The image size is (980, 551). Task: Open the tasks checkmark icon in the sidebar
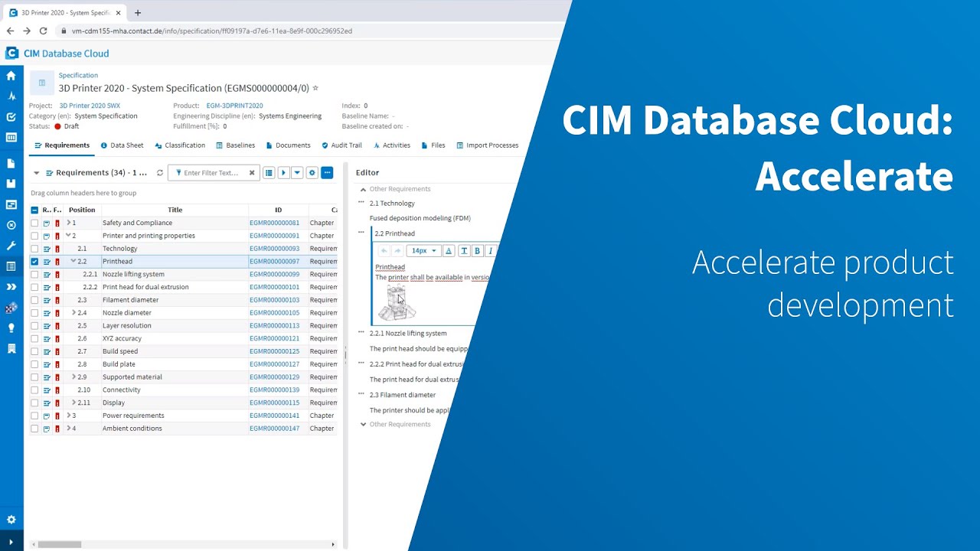(x=11, y=117)
